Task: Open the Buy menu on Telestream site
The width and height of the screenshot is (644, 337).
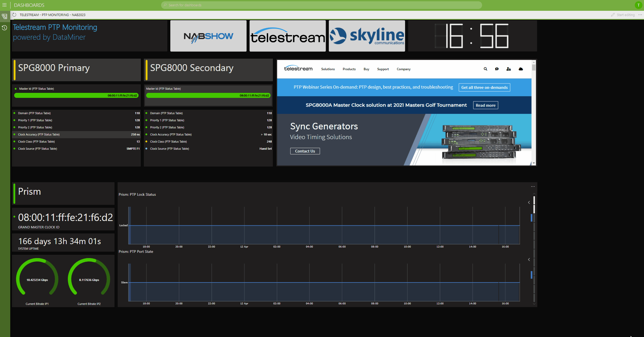Action: coord(366,69)
